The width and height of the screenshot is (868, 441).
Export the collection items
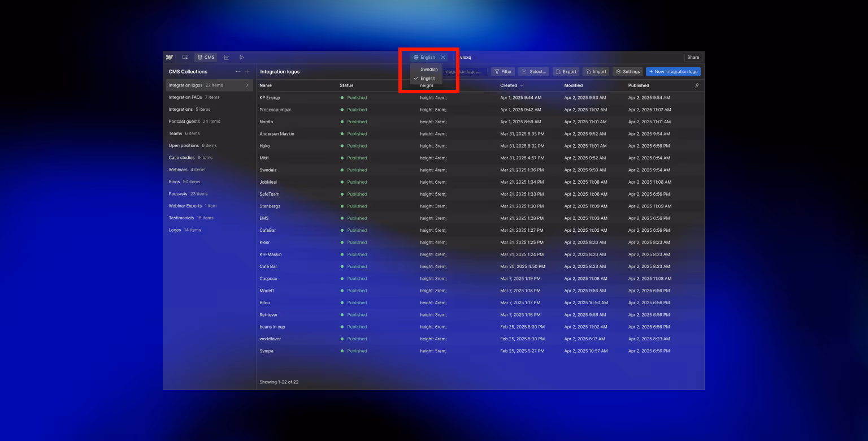tap(566, 72)
